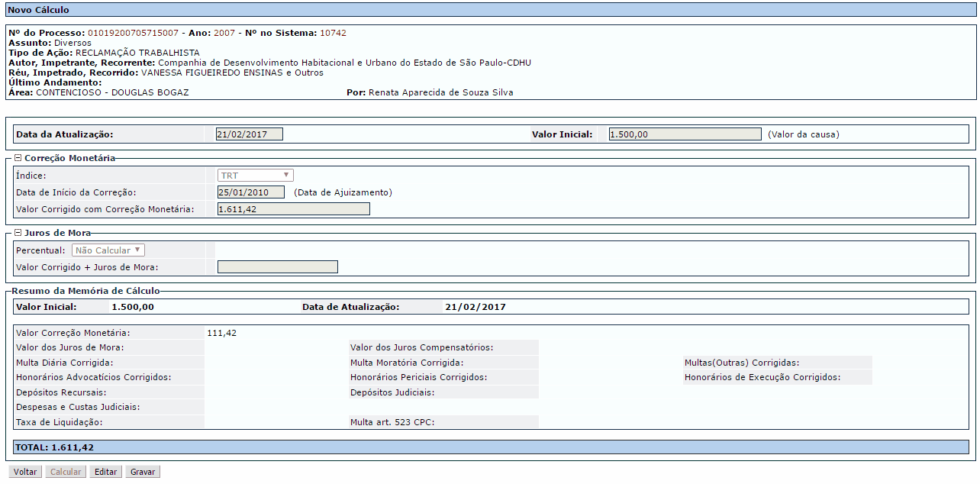Click the TOTAL: 1.611,42 summary bar
Screen dimensions: 980x484
click(492, 447)
